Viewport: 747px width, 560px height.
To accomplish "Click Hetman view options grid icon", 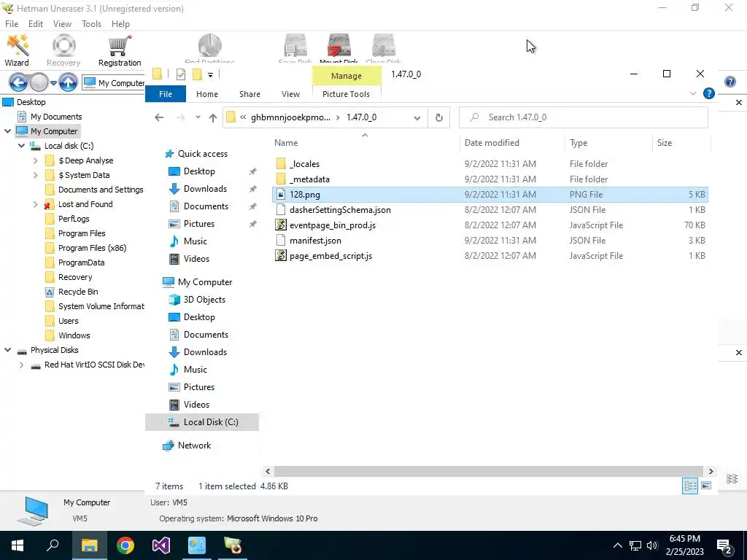I will point(732,478).
